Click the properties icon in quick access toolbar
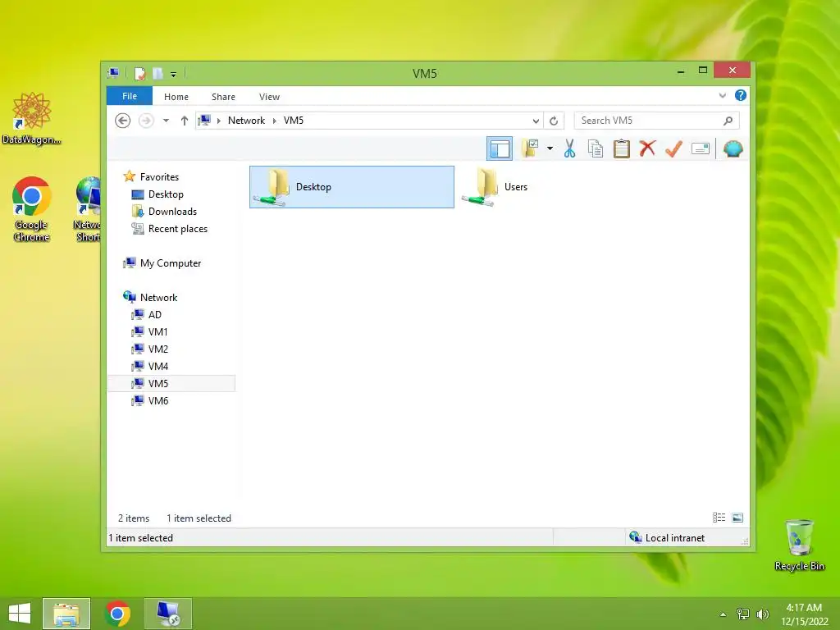The image size is (840, 630). point(139,73)
